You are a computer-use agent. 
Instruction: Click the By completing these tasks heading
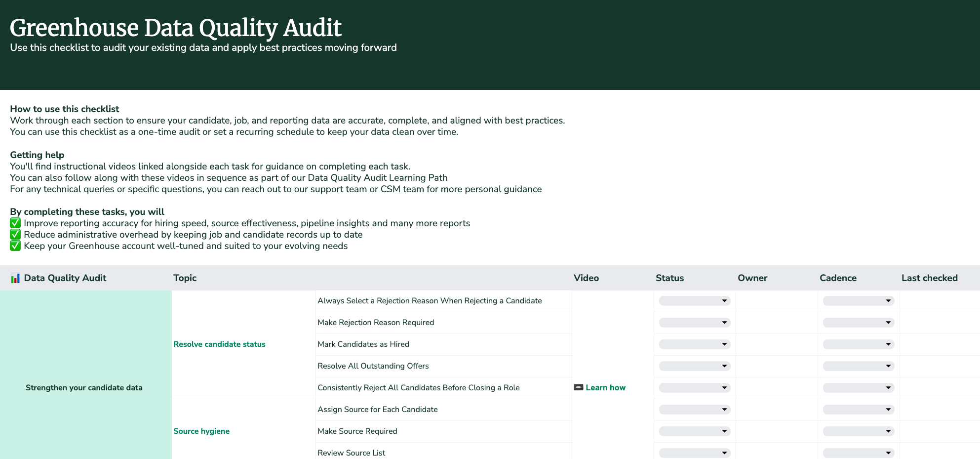87,212
